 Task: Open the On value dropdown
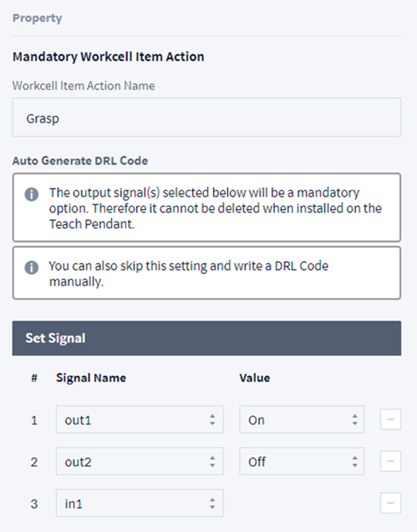[302, 420]
